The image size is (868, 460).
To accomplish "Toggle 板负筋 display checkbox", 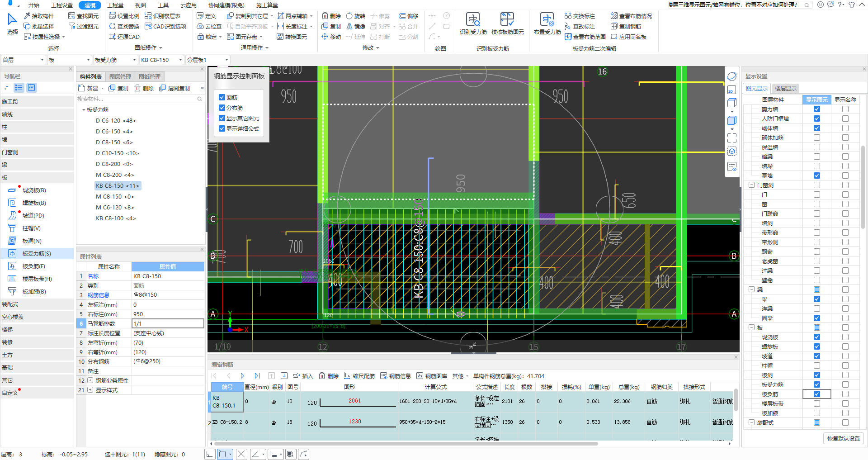I will (x=816, y=394).
